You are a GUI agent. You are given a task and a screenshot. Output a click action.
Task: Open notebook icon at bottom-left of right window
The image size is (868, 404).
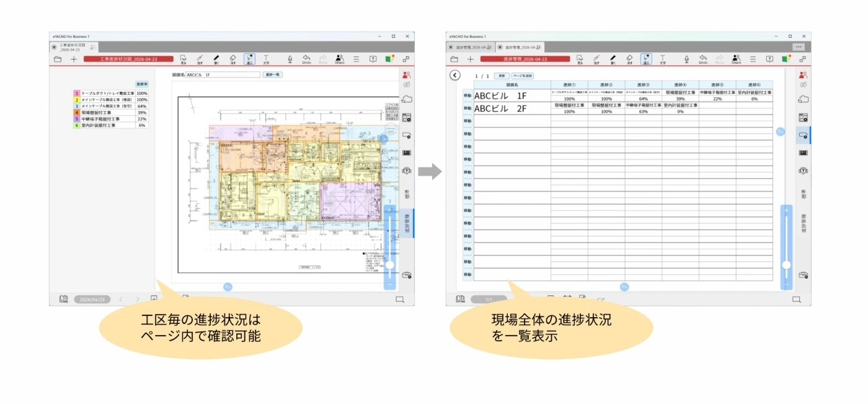click(x=460, y=299)
